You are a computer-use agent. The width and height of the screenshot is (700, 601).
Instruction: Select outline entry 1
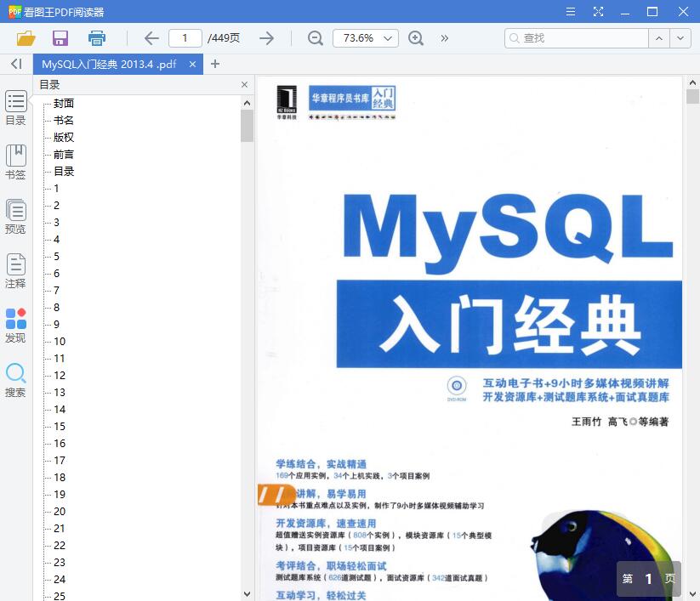tap(56, 188)
